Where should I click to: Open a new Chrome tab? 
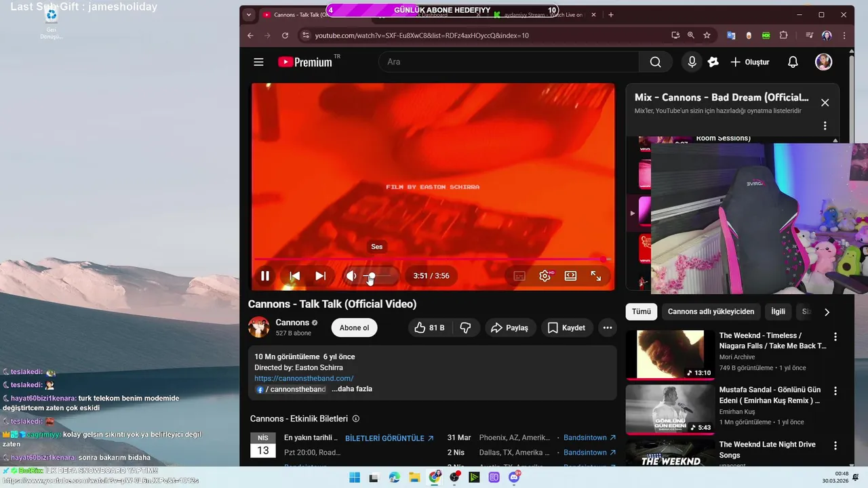[x=611, y=14]
